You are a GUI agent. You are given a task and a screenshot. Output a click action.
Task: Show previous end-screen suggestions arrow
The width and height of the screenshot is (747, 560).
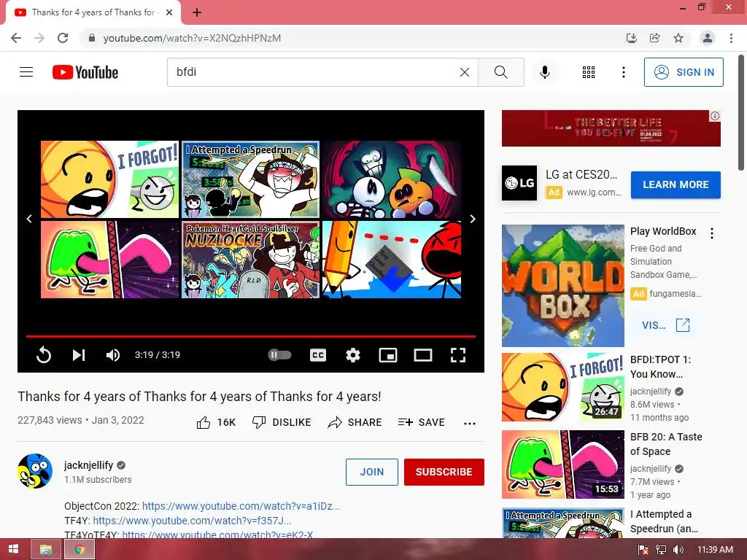pyautogui.click(x=29, y=219)
